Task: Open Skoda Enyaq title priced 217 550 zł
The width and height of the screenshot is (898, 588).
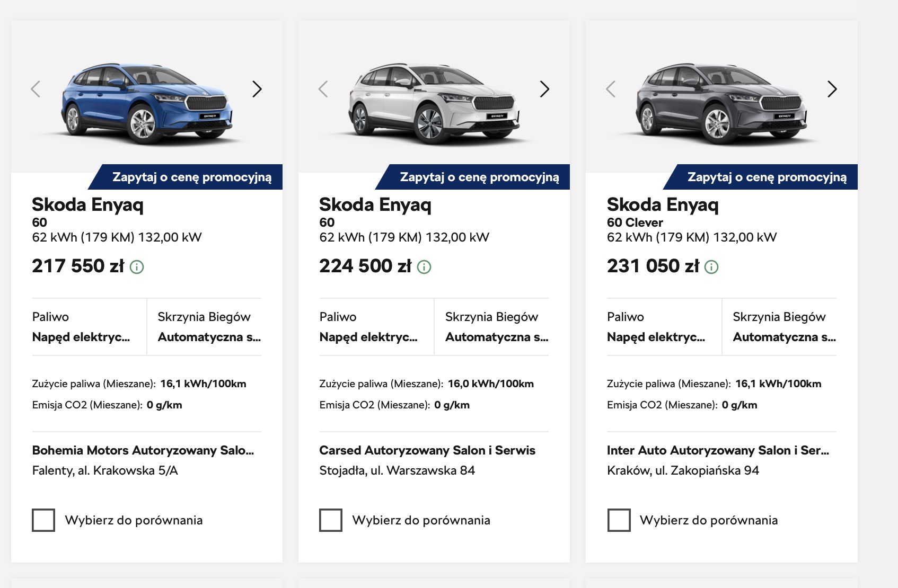Action: (87, 204)
